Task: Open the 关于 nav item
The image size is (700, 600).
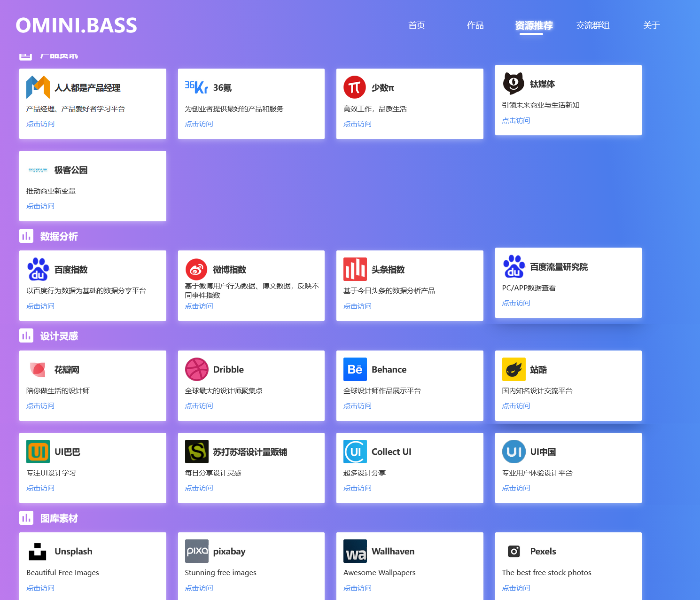Action: (x=652, y=25)
